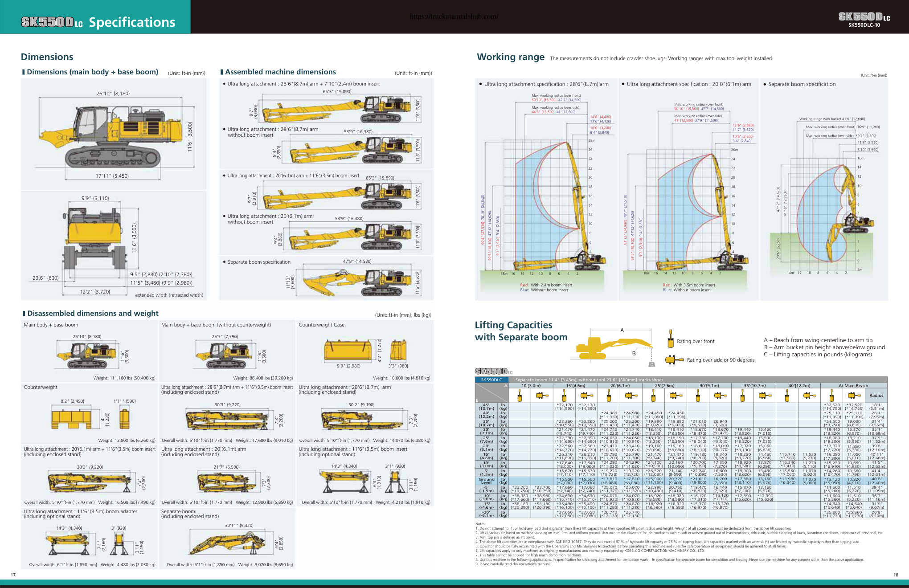Click the 'Lifting Capacities with Separate boom' heading
Image resolution: width=909 pixels, height=588 pixels.
tap(521, 331)
